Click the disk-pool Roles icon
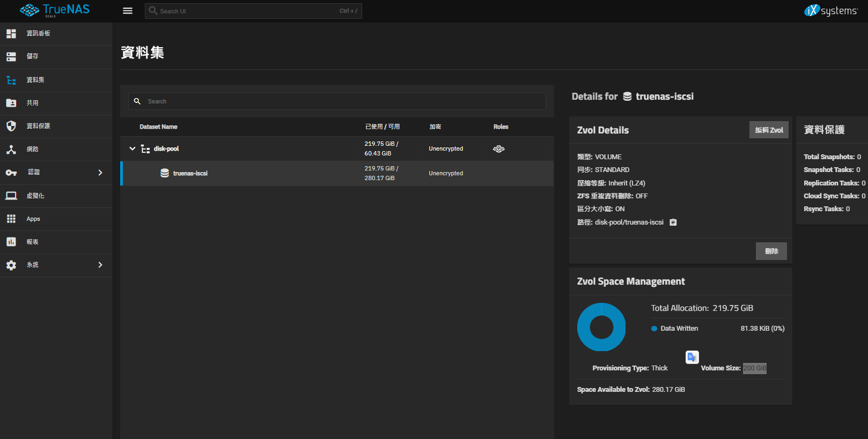 click(499, 149)
